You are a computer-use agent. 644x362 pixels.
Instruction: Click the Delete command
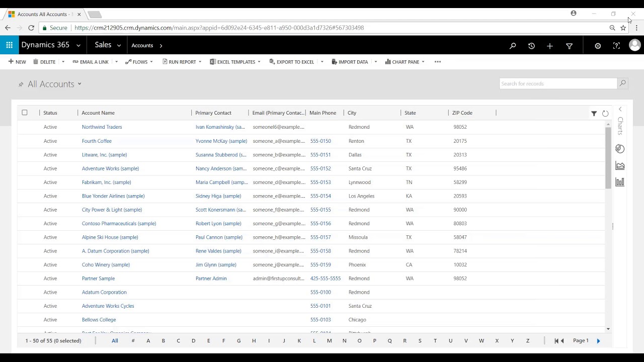click(44, 62)
